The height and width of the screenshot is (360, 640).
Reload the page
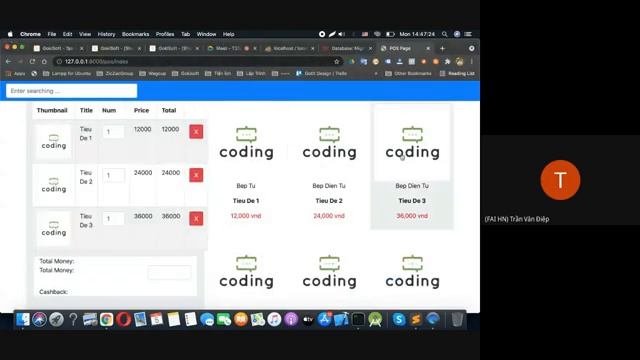click(32, 61)
